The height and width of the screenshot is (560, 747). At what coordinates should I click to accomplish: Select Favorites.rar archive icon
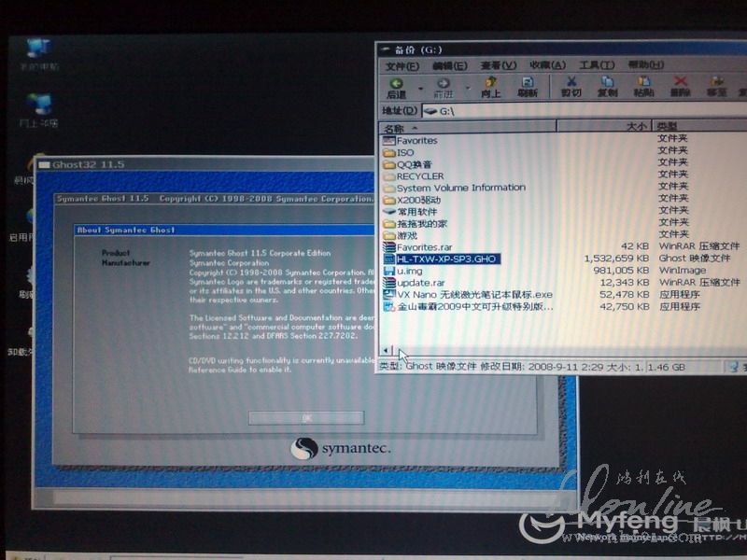coord(389,247)
